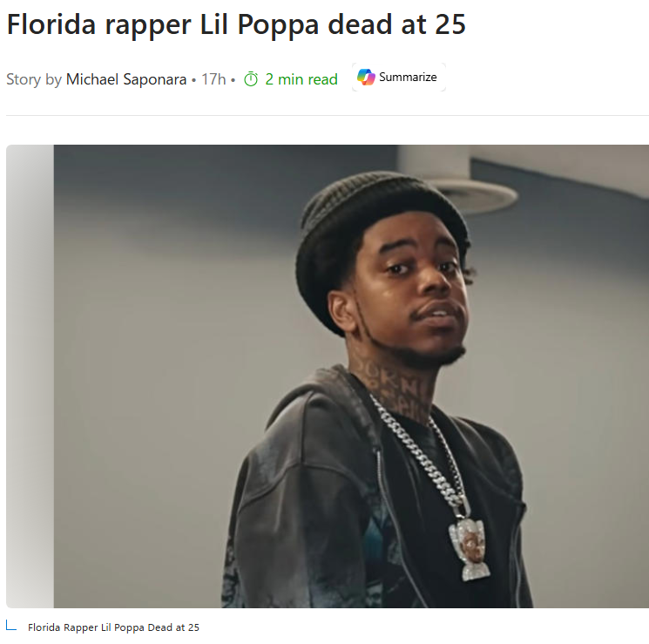
Task: Click the 17h timestamp
Action: click(213, 79)
